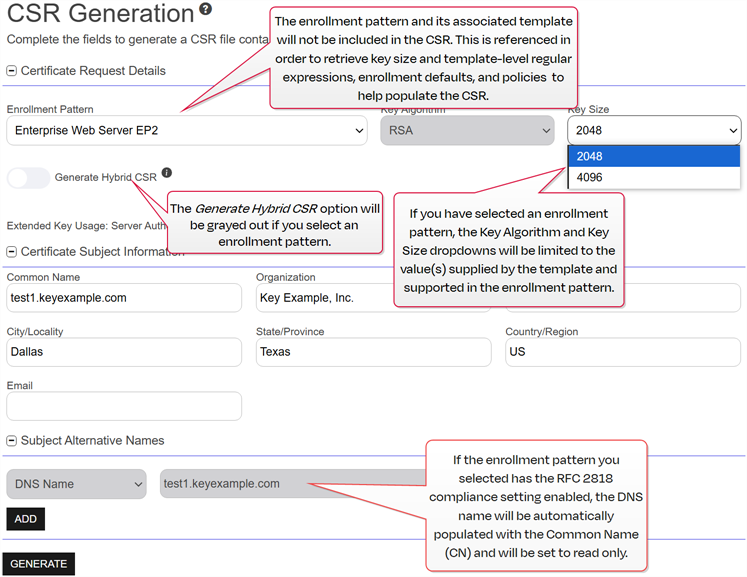Click the Country/Region field containing US
747x577 pixels.
(622, 352)
